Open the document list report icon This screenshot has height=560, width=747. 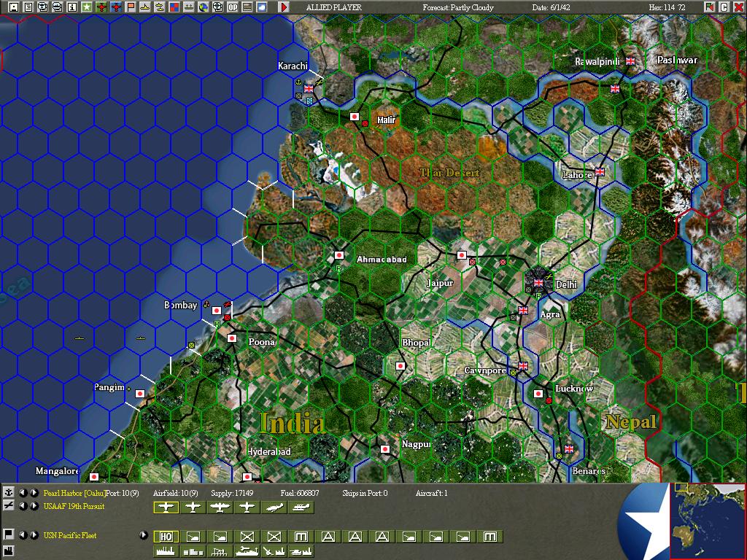[x=28, y=7]
